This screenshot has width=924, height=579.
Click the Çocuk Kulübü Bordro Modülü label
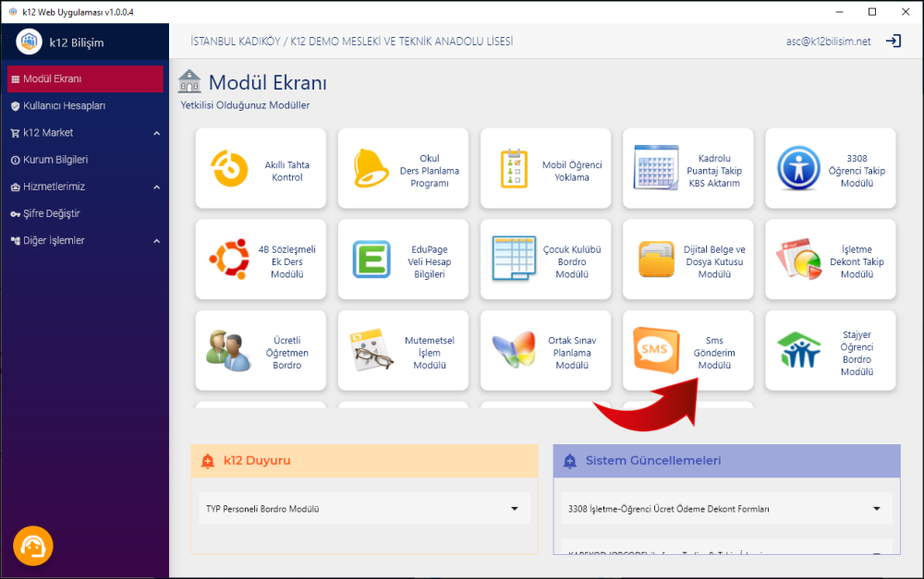tap(572, 261)
